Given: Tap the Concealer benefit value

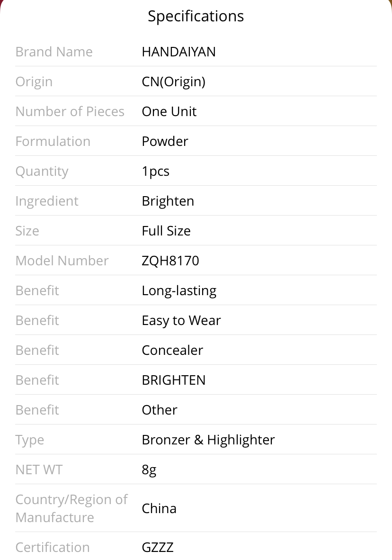Looking at the screenshot, I should pyautogui.click(x=172, y=351).
